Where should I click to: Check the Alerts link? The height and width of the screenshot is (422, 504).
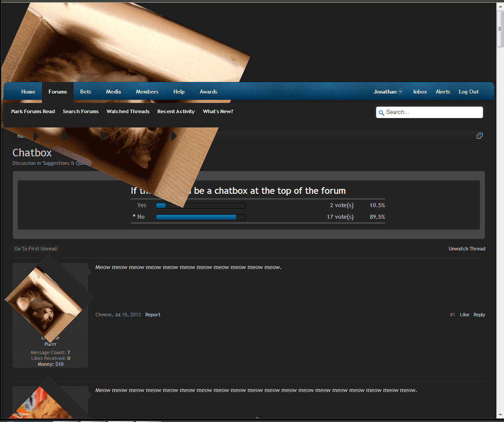pyautogui.click(x=443, y=92)
